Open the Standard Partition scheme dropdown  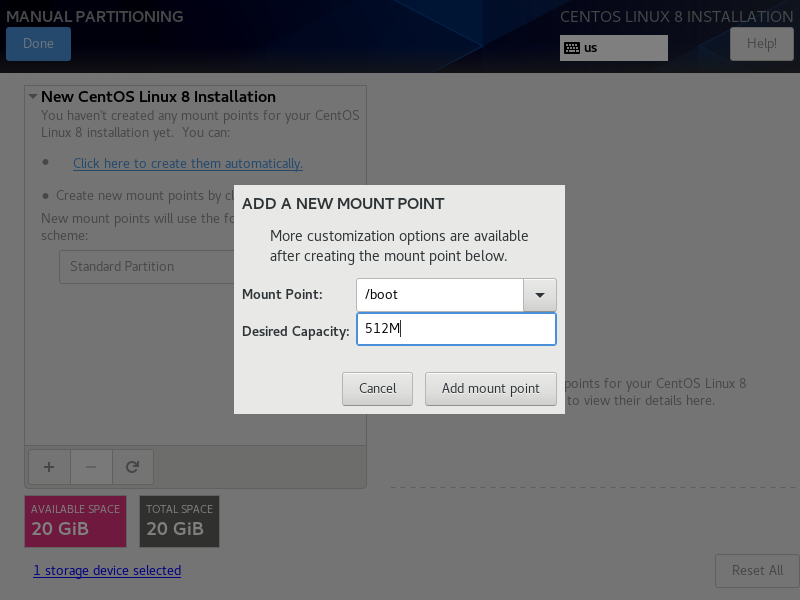[x=147, y=267]
